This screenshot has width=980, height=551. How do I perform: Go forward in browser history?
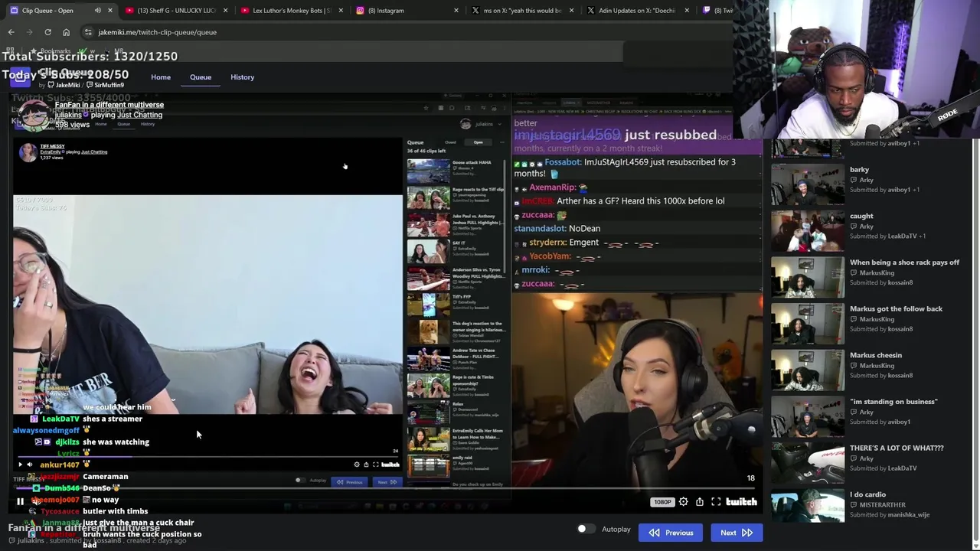tap(29, 32)
